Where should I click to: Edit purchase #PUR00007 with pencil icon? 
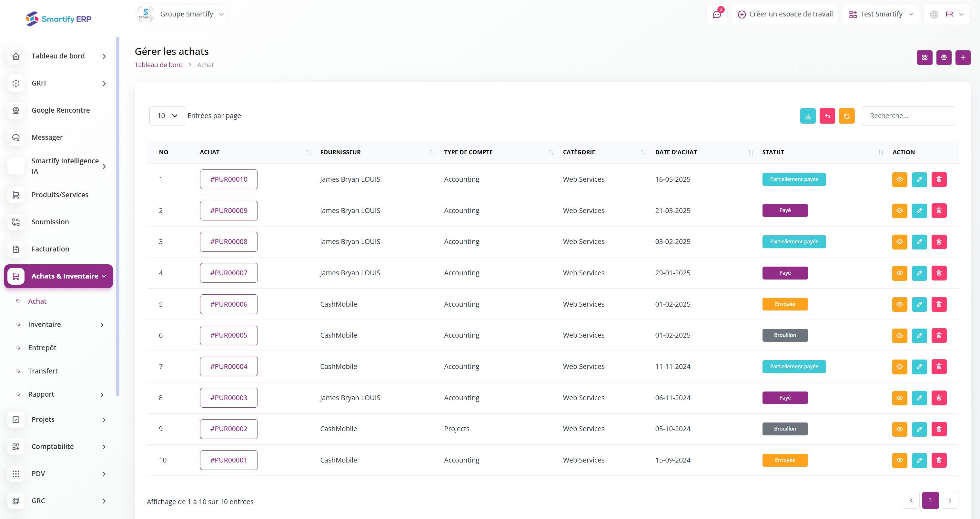click(919, 273)
